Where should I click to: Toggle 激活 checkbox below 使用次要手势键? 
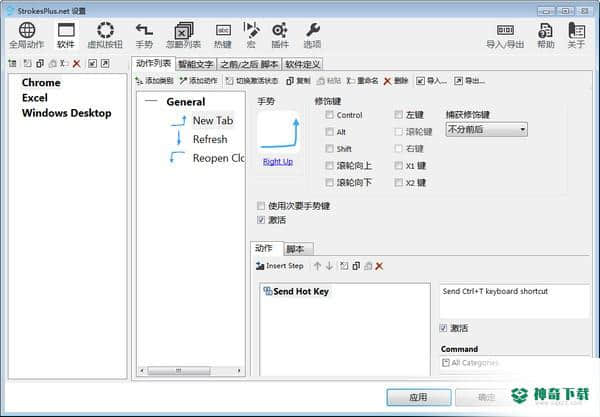coord(261,220)
